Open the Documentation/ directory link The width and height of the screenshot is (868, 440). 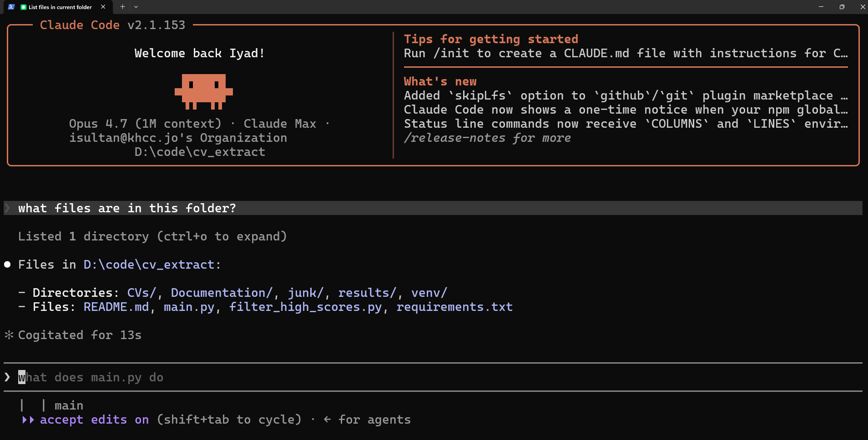[222, 293]
